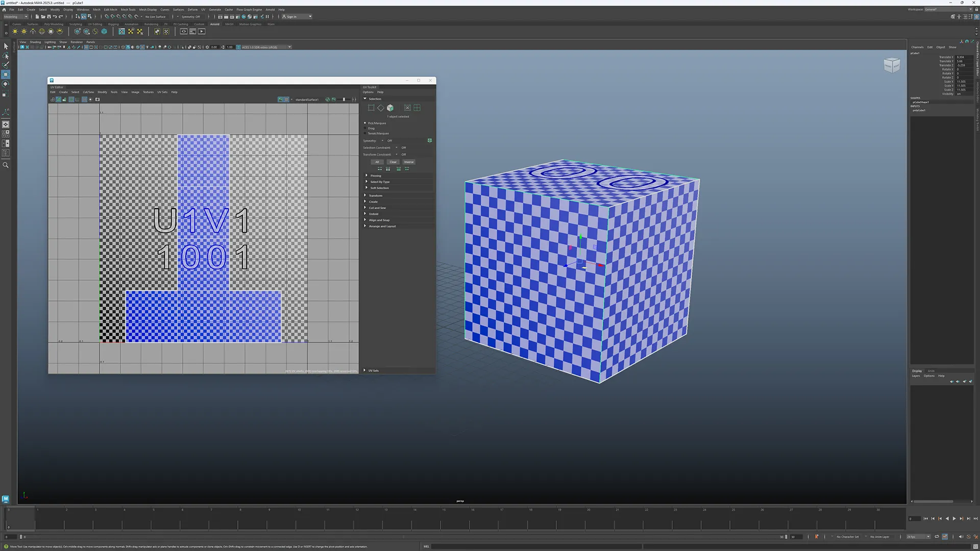Open the UV menu in the main menu bar

[203, 10]
